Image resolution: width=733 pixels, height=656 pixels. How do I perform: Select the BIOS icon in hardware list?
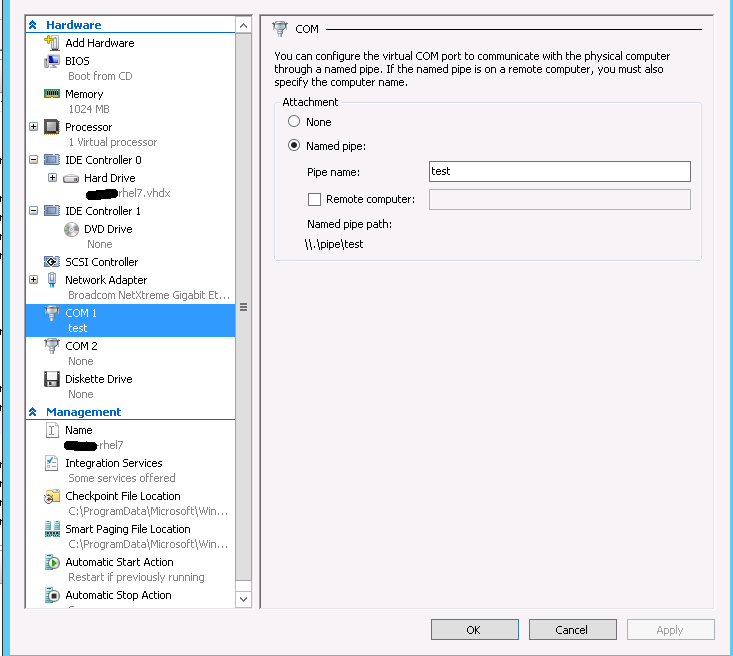52,61
